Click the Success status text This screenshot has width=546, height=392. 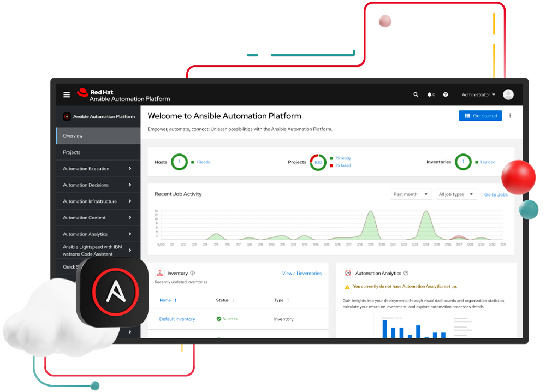230,319
